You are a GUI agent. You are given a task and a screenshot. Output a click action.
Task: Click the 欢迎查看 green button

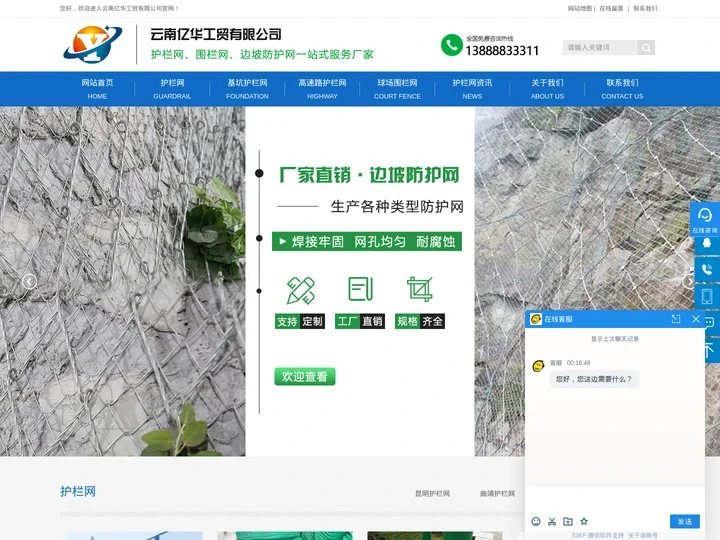[305, 377]
